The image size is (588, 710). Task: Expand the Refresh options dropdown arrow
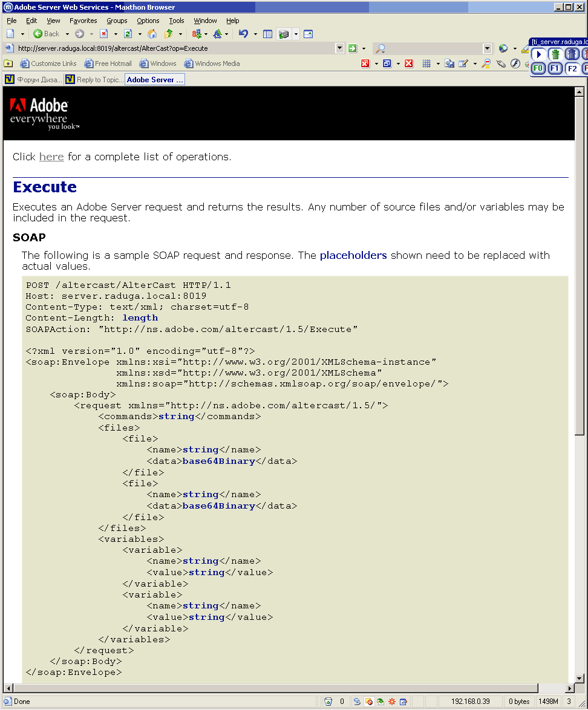tap(140, 34)
